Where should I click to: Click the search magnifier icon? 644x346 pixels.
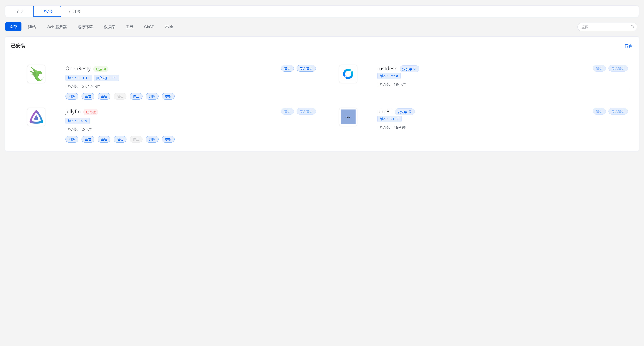click(632, 27)
